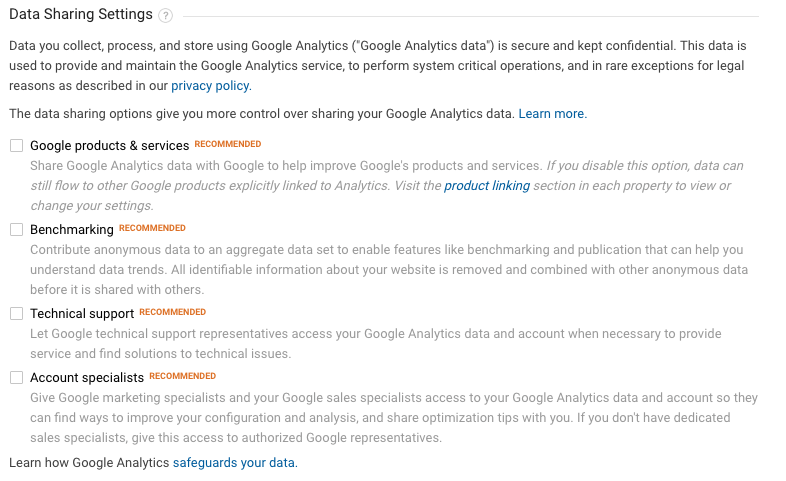Toggle the Account specialists checkbox
This screenshot has width=786, height=481.
16,377
